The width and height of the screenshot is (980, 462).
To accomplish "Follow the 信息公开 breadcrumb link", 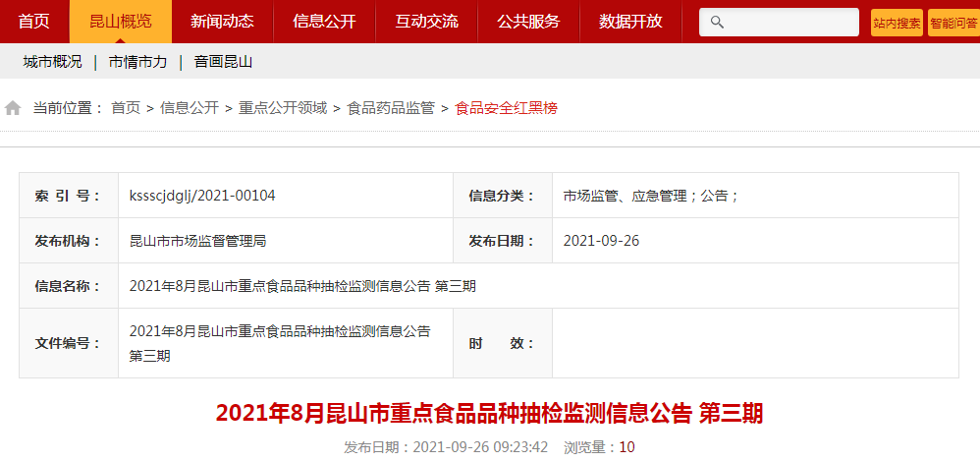I will [x=190, y=108].
